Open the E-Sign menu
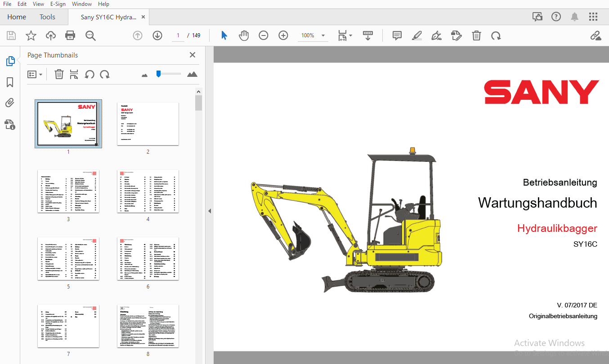The width and height of the screenshot is (609, 364). coord(58,4)
